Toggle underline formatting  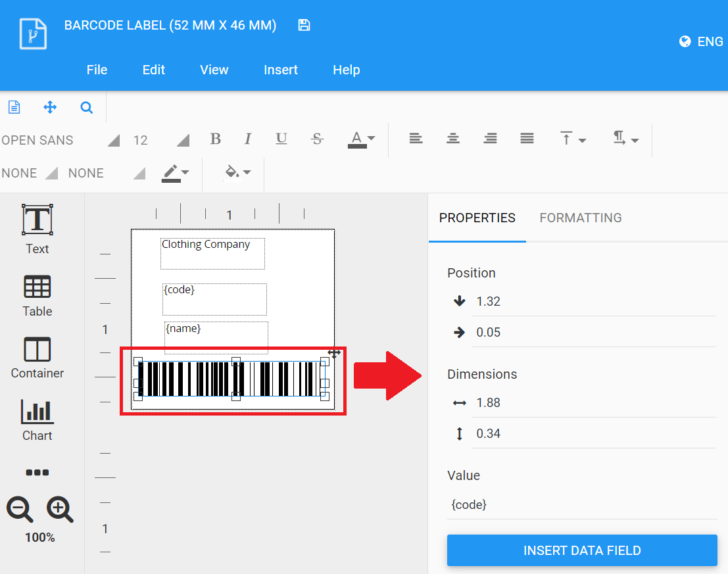pos(281,139)
